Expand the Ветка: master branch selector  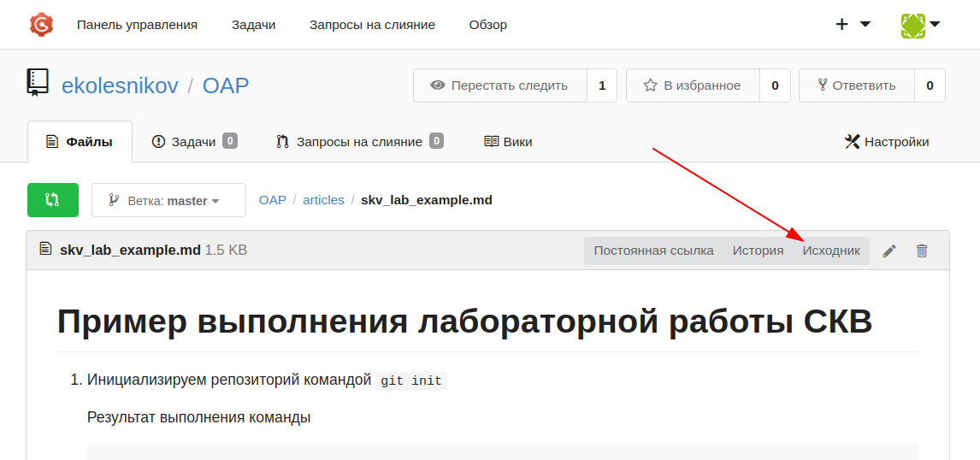pyautogui.click(x=168, y=200)
